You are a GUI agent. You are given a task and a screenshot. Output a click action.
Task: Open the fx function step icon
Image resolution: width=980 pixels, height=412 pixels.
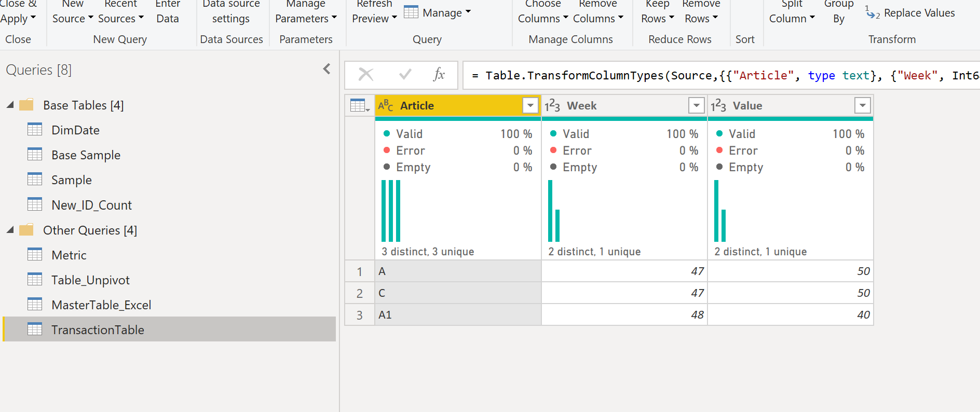tap(439, 75)
